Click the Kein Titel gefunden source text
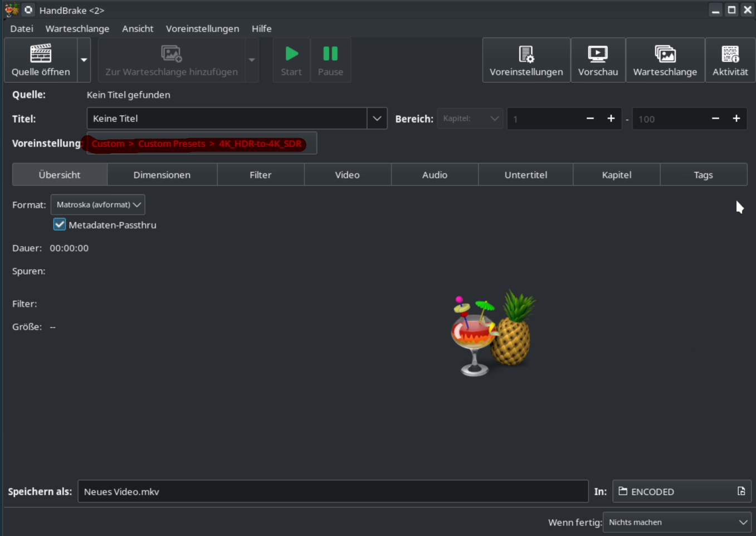The height and width of the screenshot is (536, 756). pos(129,95)
